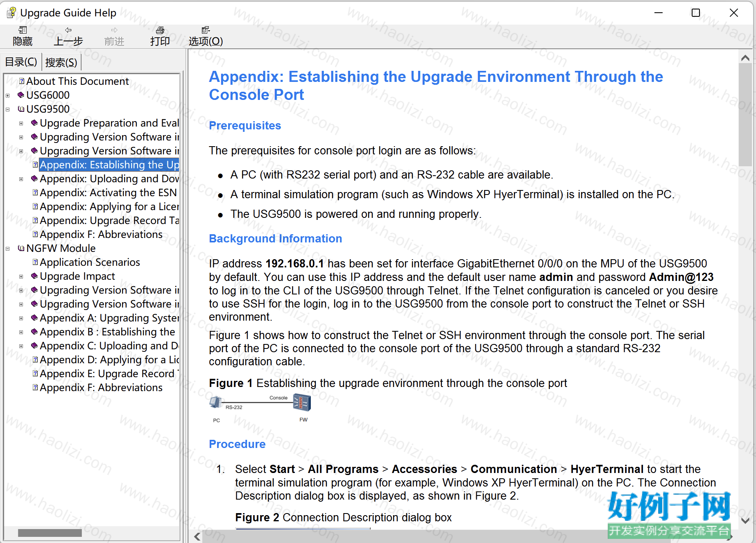The width and height of the screenshot is (756, 543).
Task: Click page icon beside Appendix: Activating the ESN
Action: tap(35, 192)
